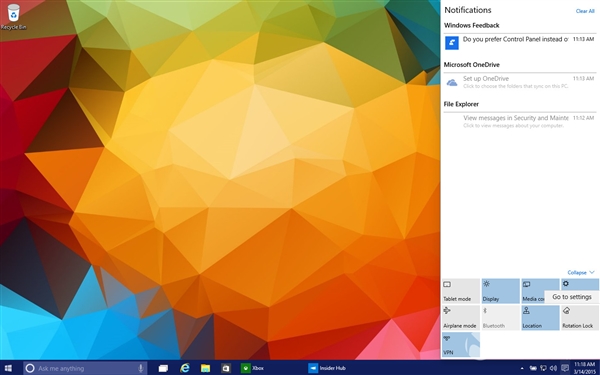Switch to the Xbox app in taskbar
The width and height of the screenshot is (600, 375).
pyautogui.click(x=253, y=368)
